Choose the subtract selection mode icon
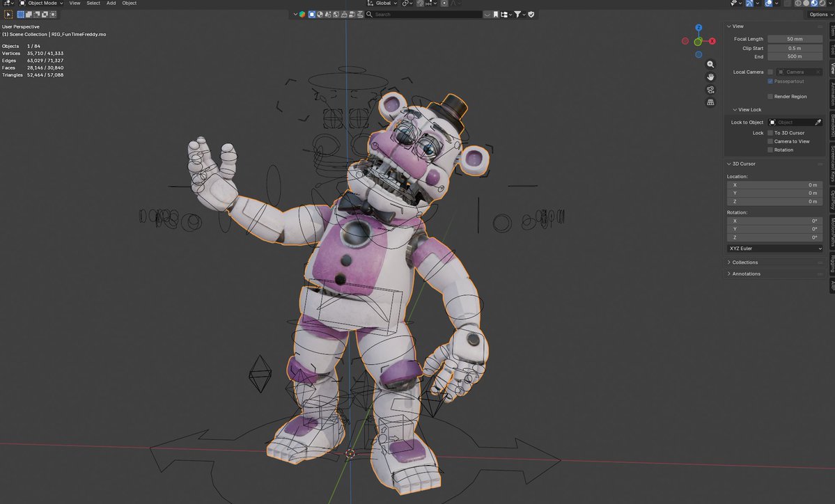The image size is (835, 504). point(37,15)
